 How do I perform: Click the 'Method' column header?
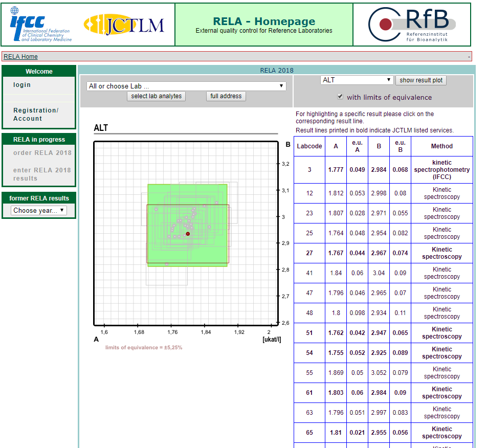point(441,146)
